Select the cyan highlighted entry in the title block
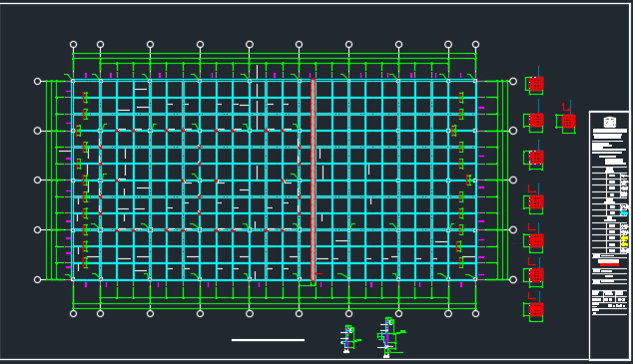Viewport: 633px width, 364px height. click(625, 212)
